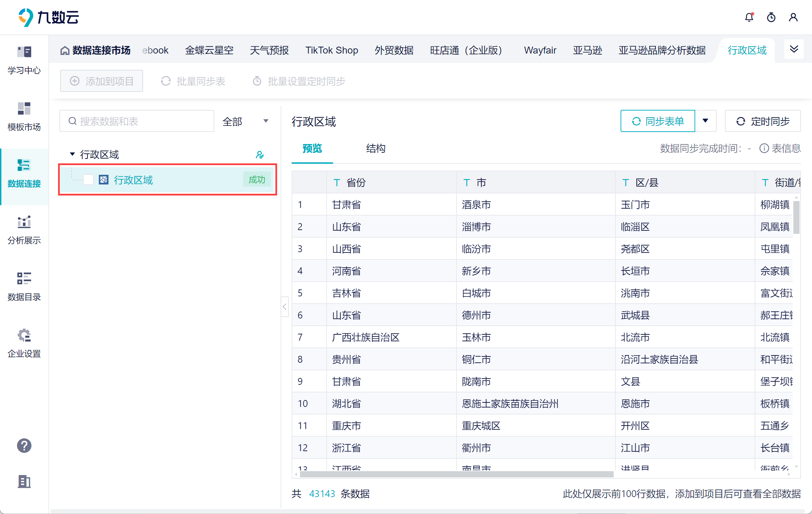Switch to the 结构 tab
The height and width of the screenshot is (514, 812).
tap(376, 149)
